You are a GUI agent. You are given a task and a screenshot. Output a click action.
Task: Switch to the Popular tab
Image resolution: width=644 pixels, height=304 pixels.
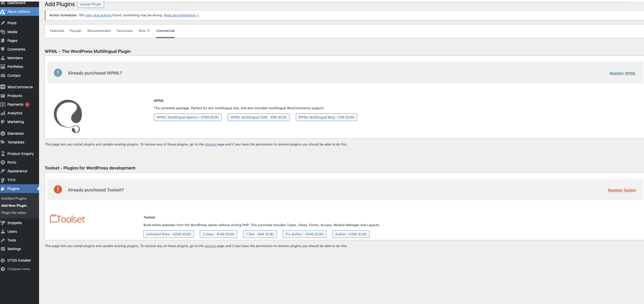76,31
